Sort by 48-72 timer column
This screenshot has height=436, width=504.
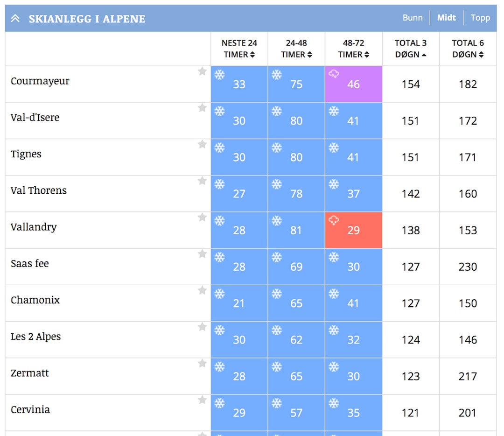point(354,49)
